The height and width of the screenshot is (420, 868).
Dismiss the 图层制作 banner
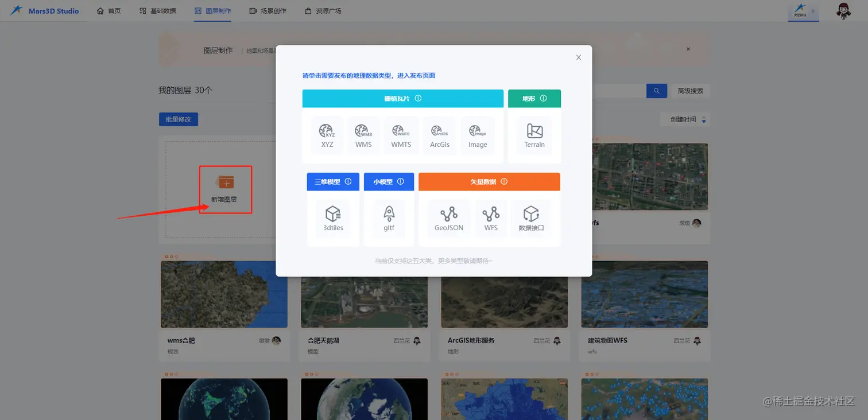[688, 49]
